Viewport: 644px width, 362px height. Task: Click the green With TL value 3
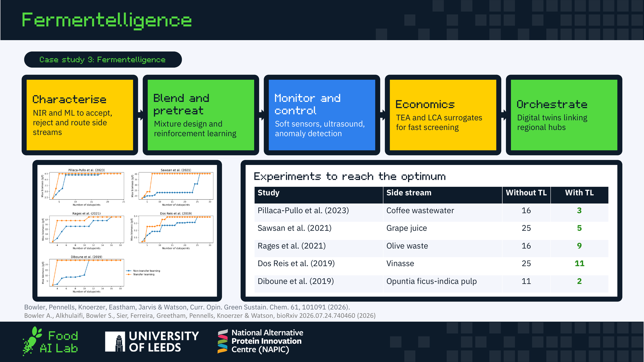[579, 210]
